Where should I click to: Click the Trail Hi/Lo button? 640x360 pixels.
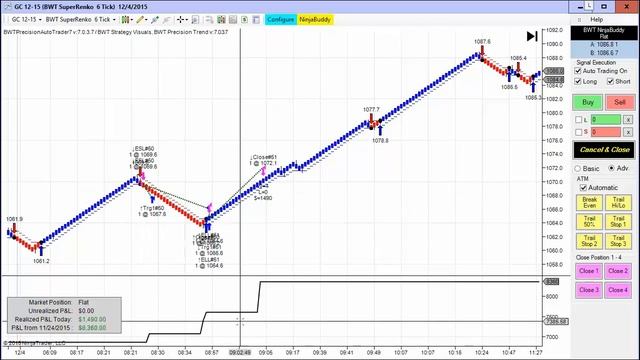618,202
